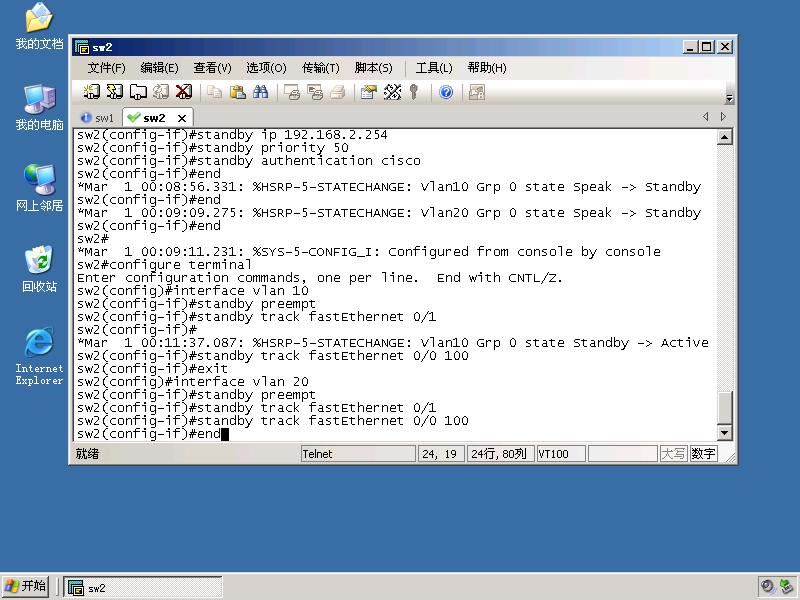Click the terminal scrollbar up arrow
Image resolution: width=800 pixels, height=600 pixels.
724,137
